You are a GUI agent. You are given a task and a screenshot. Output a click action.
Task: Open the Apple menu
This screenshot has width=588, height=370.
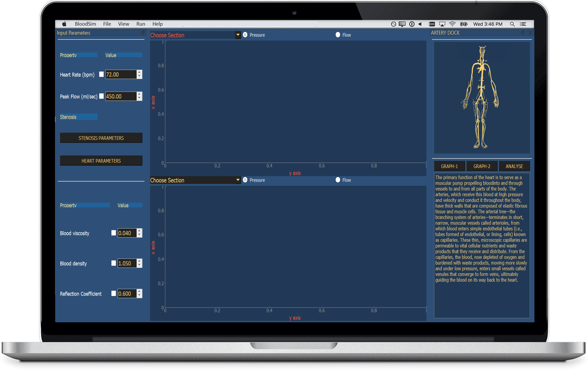click(x=64, y=24)
